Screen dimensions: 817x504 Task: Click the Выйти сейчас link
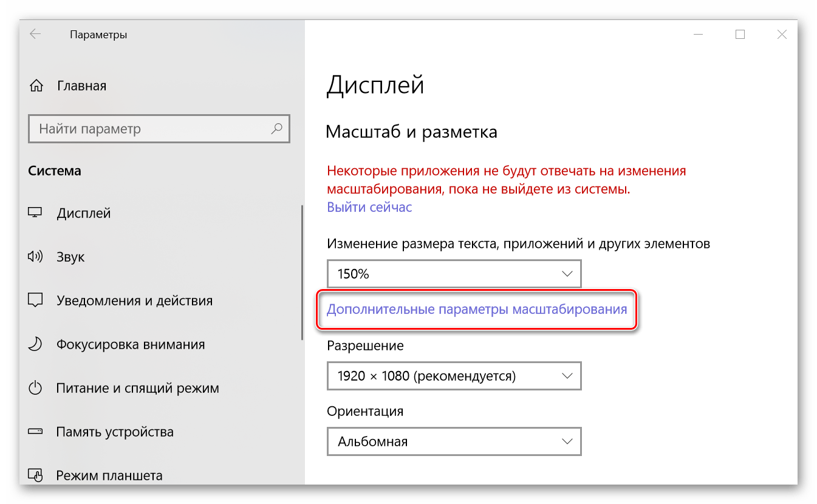pos(369,207)
